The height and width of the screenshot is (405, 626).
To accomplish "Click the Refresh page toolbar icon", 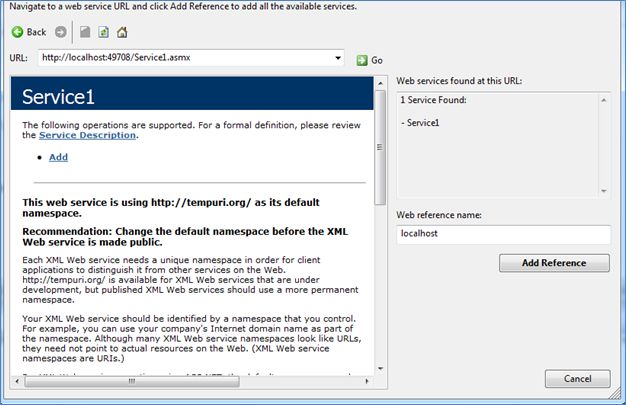I will point(103,32).
